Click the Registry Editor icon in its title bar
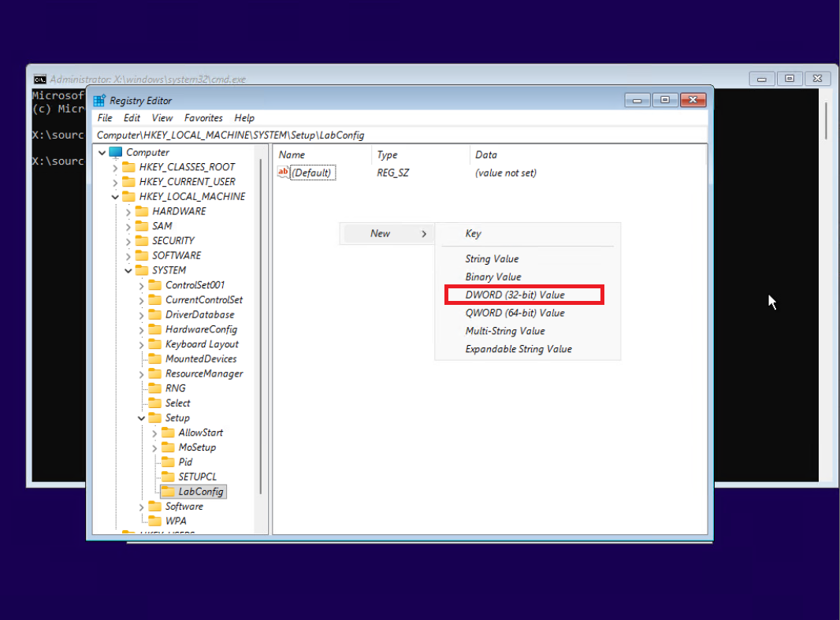The image size is (840, 620). pos(98,100)
